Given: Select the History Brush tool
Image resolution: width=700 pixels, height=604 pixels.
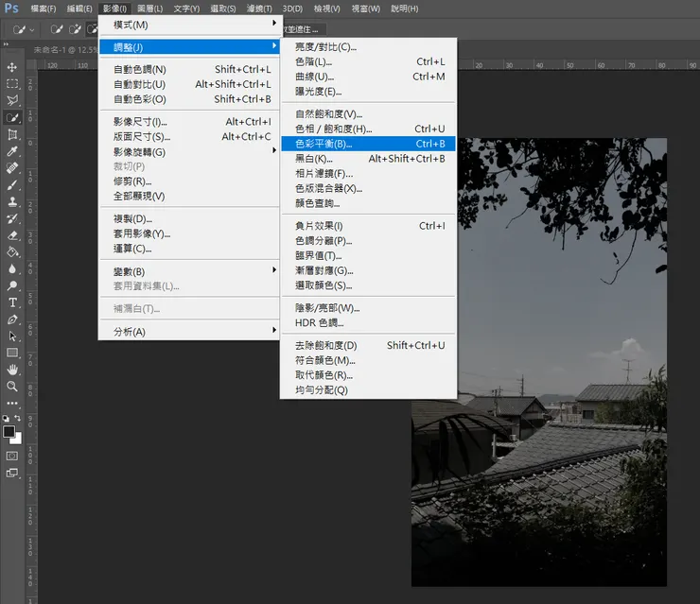Looking at the screenshot, I should click(12, 218).
